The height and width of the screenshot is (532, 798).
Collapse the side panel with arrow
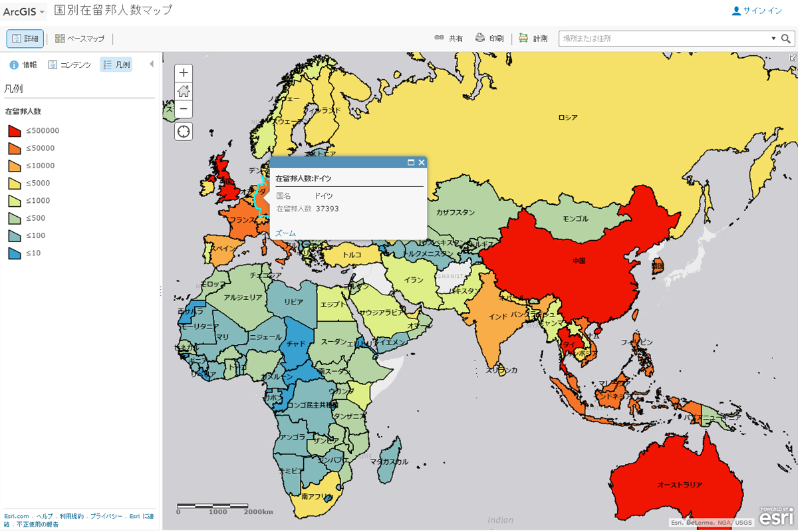[152, 65]
